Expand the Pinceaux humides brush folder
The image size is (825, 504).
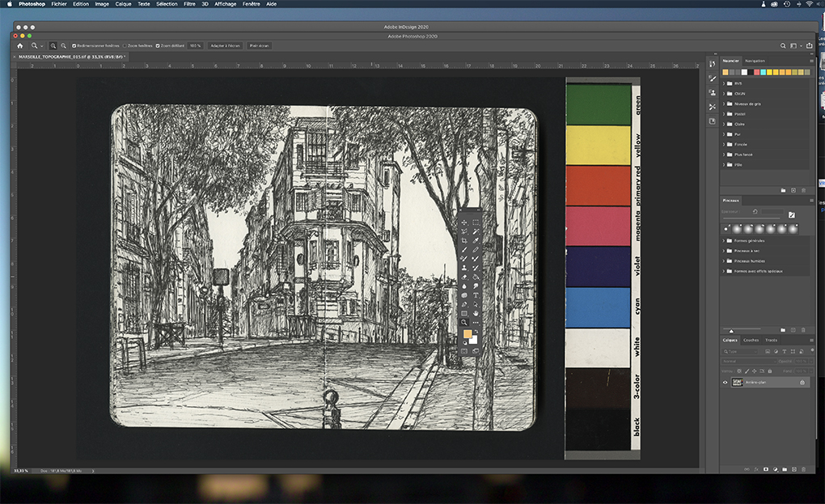(x=724, y=261)
